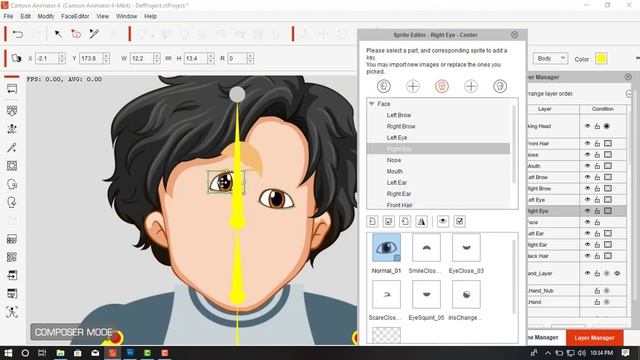Open the FaceEditor menu
Image resolution: width=640 pixels, height=360 pixels.
click(x=75, y=16)
